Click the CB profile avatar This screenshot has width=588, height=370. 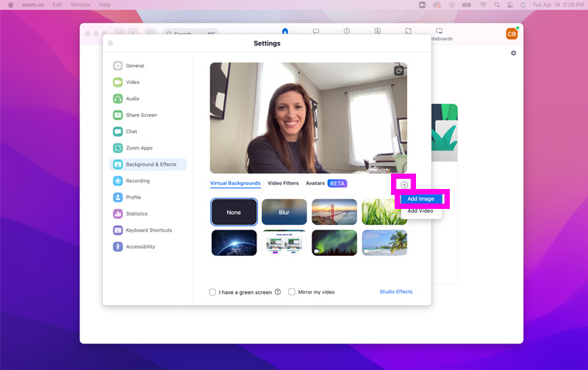pyautogui.click(x=512, y=34)
